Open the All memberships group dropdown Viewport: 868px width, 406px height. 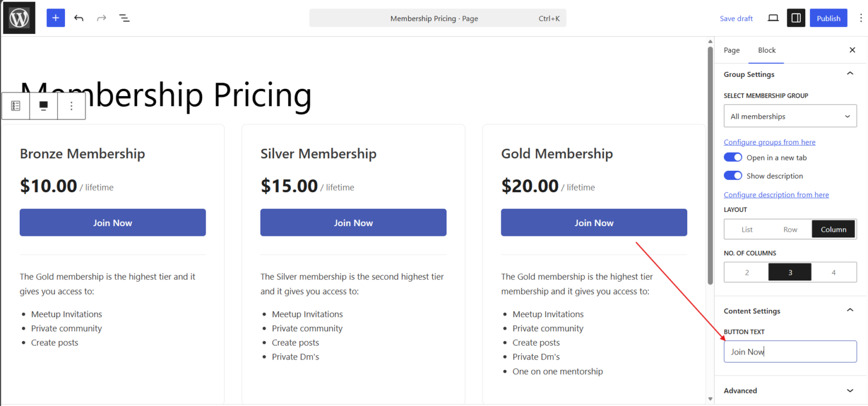[x=790, y=116]
